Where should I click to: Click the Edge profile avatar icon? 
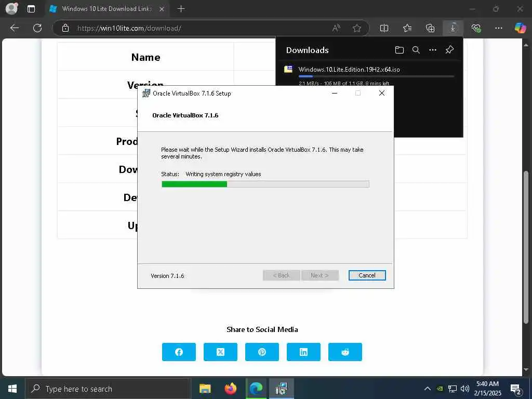click(12, 8)
